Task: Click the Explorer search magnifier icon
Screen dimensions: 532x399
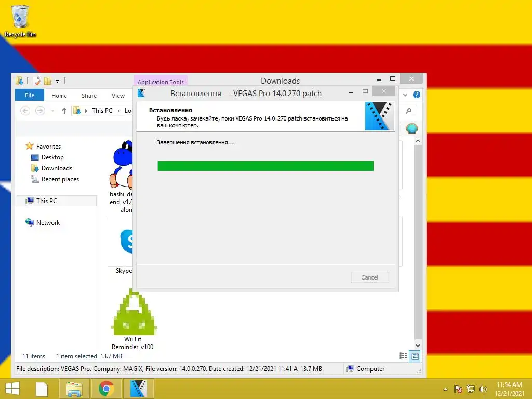Action: 408,111
